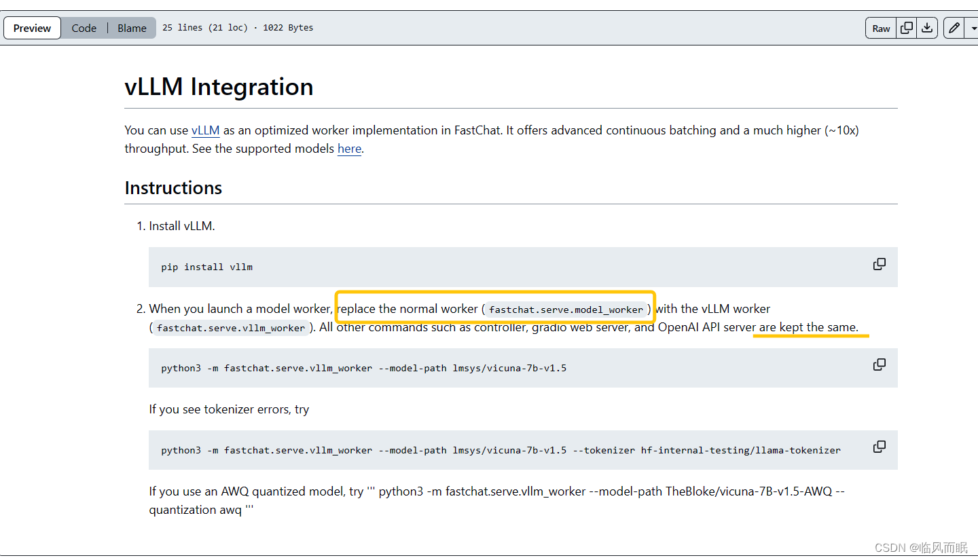Image resolution: width=978 pixels, height=560 pixels.
Task: Click the code line ending in '--model-path lmsys/vicuna-7b-v1.5'
Action: tap(363, 368)
